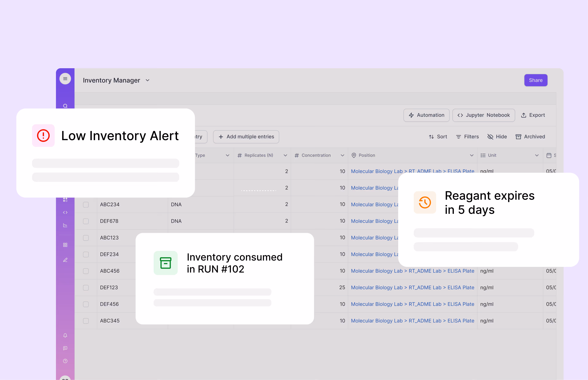Screen dimensions: 588x380
Task: Open the apps grid icon in the sidebar
Action: 65,244
